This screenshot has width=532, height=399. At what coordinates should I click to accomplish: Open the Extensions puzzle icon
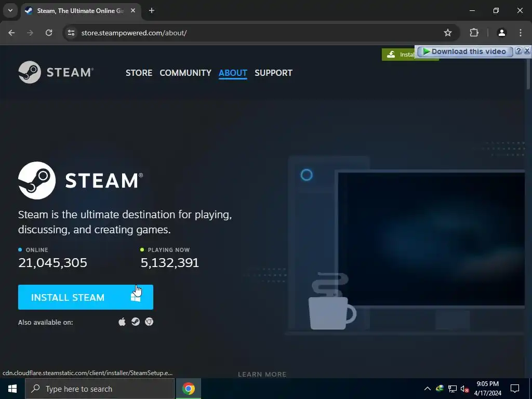pyautogui.click(x=474, y=33)
